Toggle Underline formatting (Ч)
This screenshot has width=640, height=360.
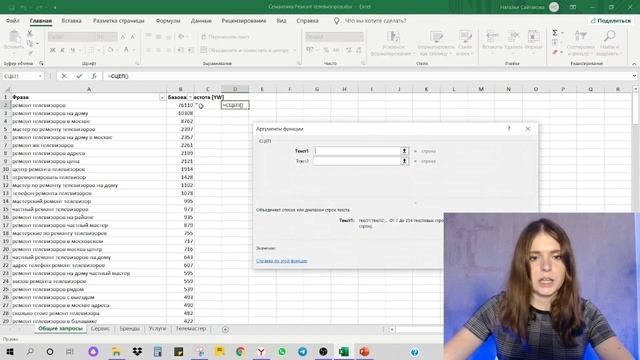pyautogui.click(x=73, y=50)
